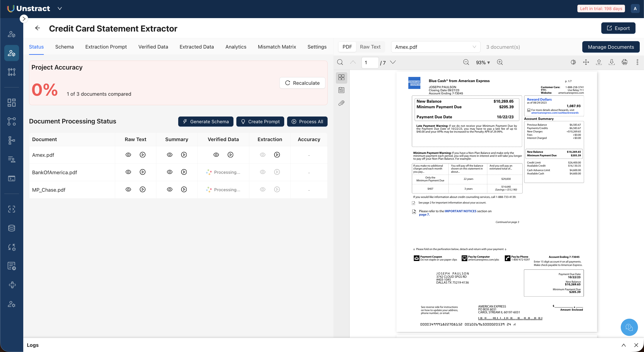View raw text for Amex.pdf
The height and width of the screenshot is (352, 644).
(128, 155)
